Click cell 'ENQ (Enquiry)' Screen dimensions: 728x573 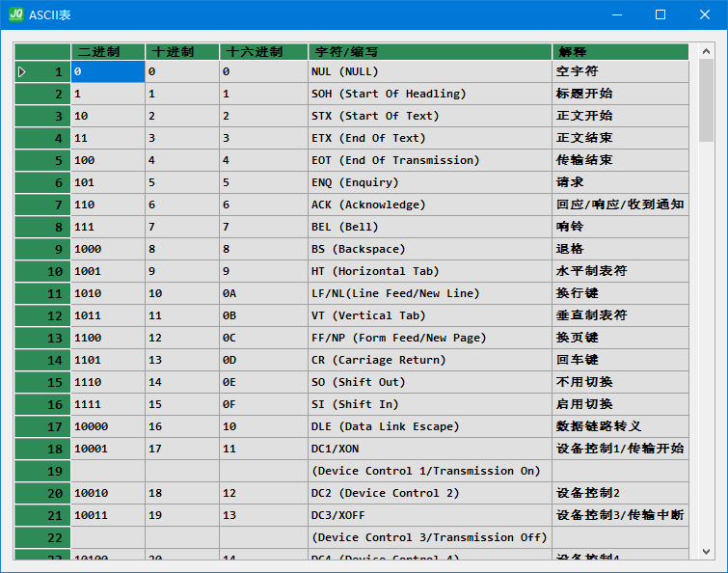click(x=430, y=182)
